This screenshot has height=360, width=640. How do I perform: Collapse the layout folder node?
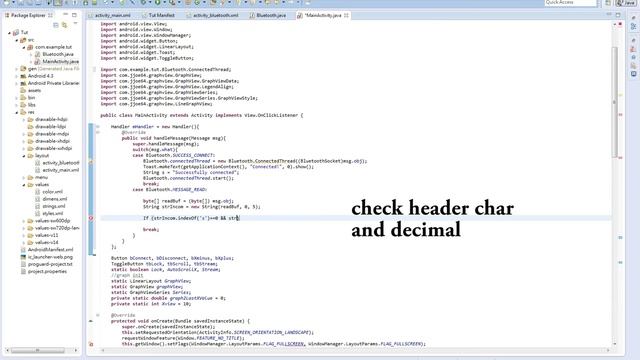coord(24,156)
